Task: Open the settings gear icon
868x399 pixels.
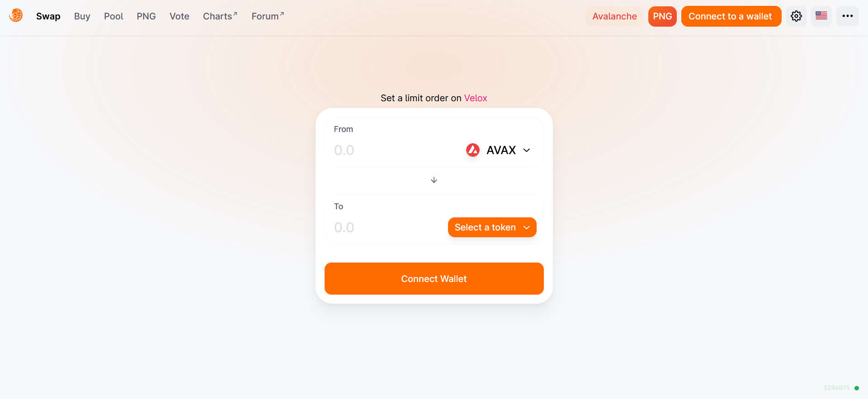Action: click(x=796, y=16)
